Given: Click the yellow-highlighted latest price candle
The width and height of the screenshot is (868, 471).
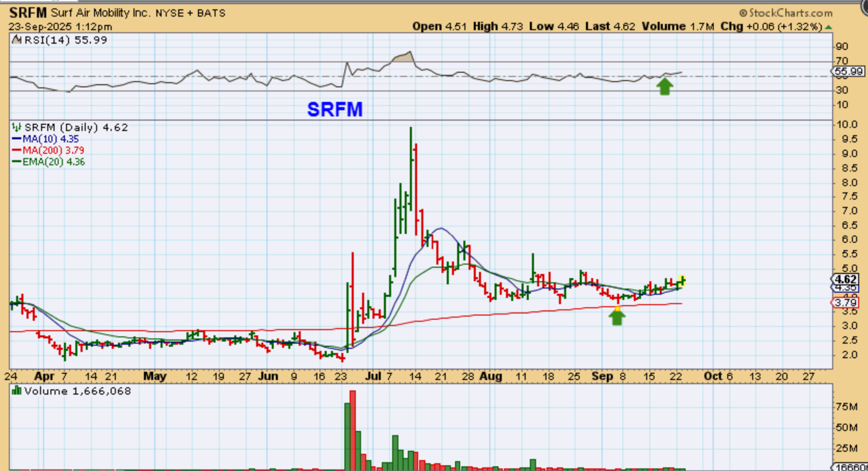Looking at the screenshot, I should pos(683,281).
